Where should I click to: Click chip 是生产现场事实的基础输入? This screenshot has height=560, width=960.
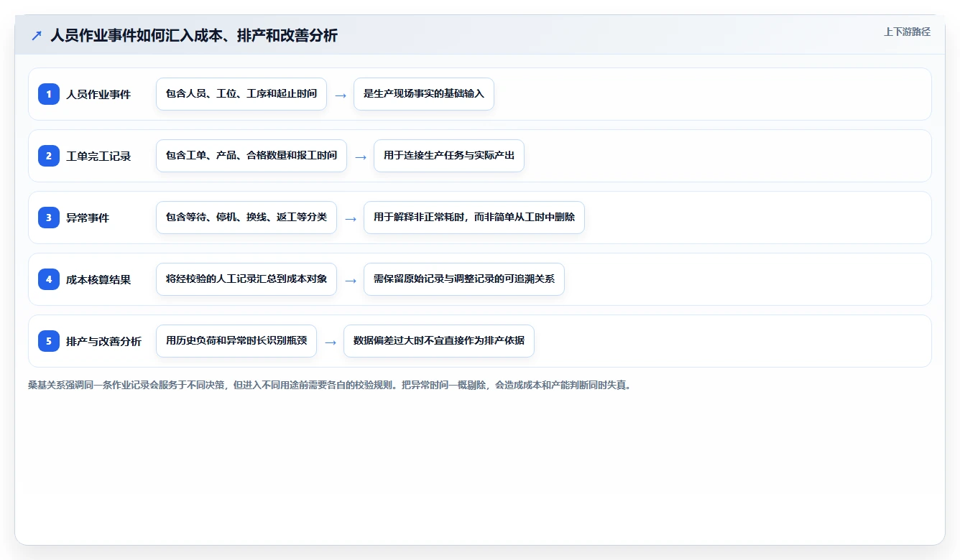(424, 94)
